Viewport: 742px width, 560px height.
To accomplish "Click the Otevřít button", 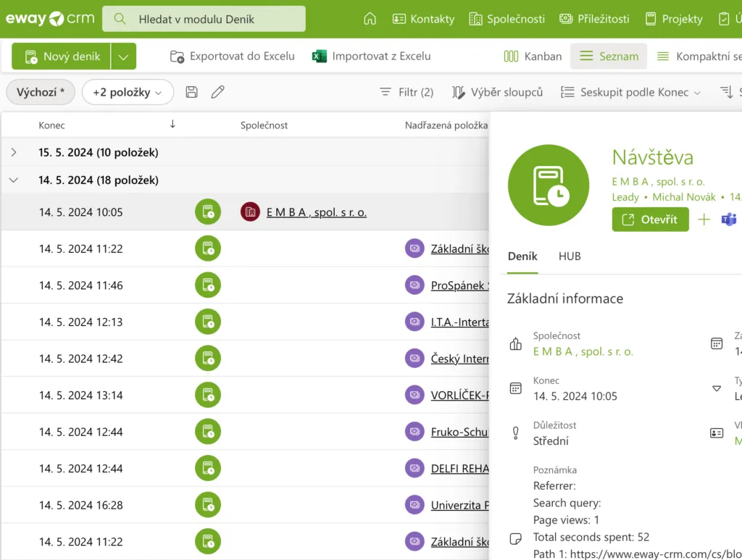I will pos(650,220).
